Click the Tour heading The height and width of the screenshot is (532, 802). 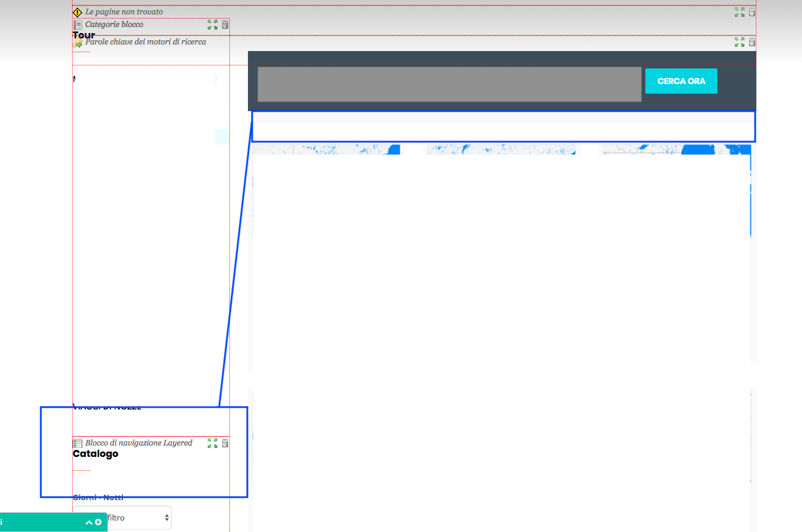84,35
